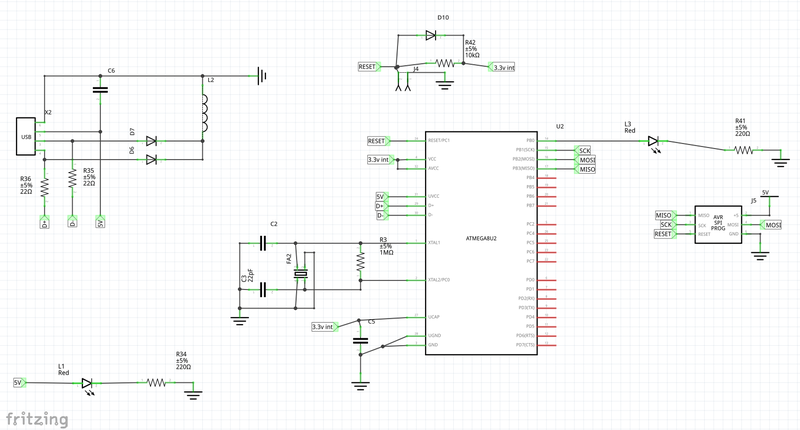Select the 3.3v int label near R42
800x430 pixels.
[x=503, y=67]
